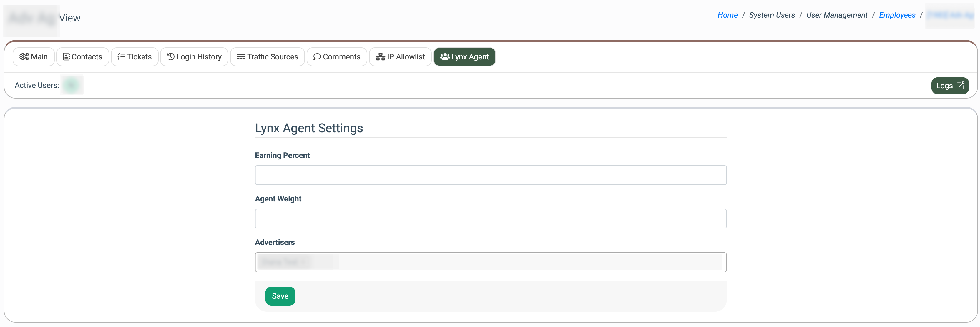The image size is (980, 327).
Task: Open the Logs button
Action: (x=950, y=86)
